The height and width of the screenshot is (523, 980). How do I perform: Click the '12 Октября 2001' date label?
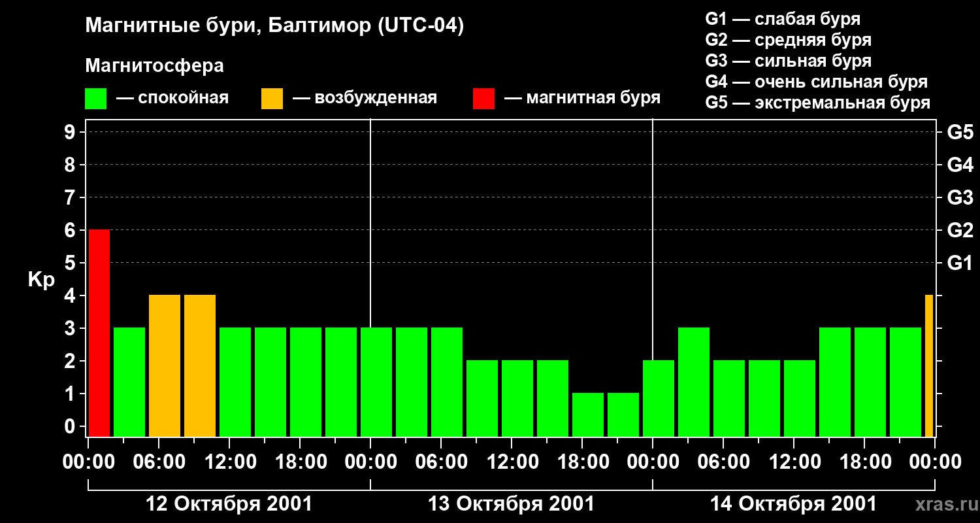[229, 504]
